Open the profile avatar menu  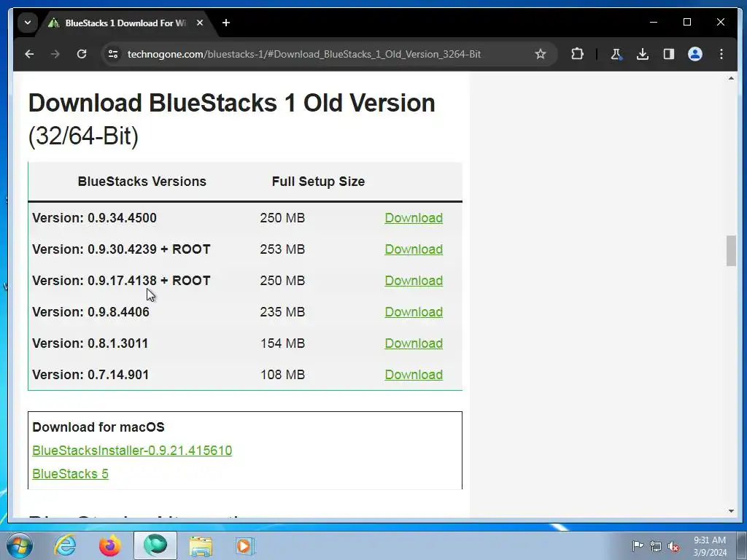pos(695,54)
